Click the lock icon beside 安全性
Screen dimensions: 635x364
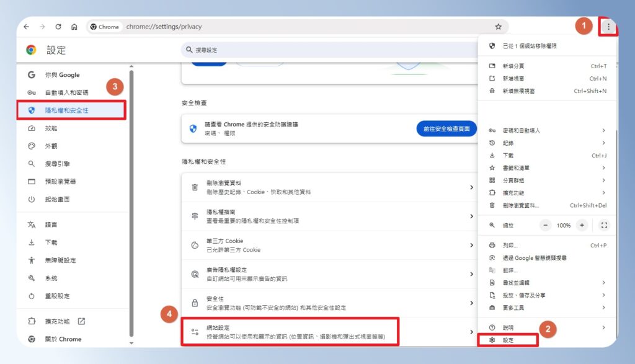[195, 303]
